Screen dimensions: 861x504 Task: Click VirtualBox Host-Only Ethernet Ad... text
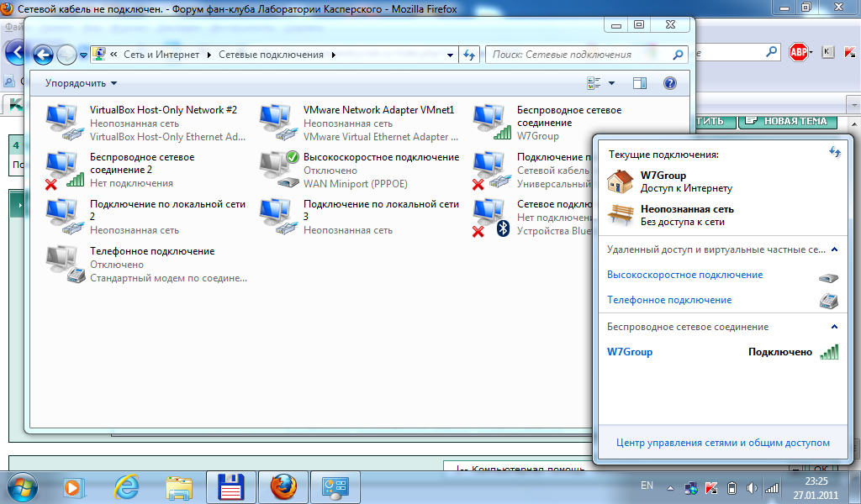[167, 137]
